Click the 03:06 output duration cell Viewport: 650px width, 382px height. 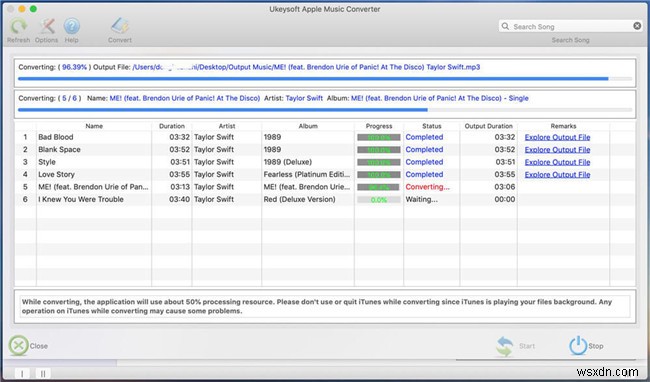[x=504, y=187]
